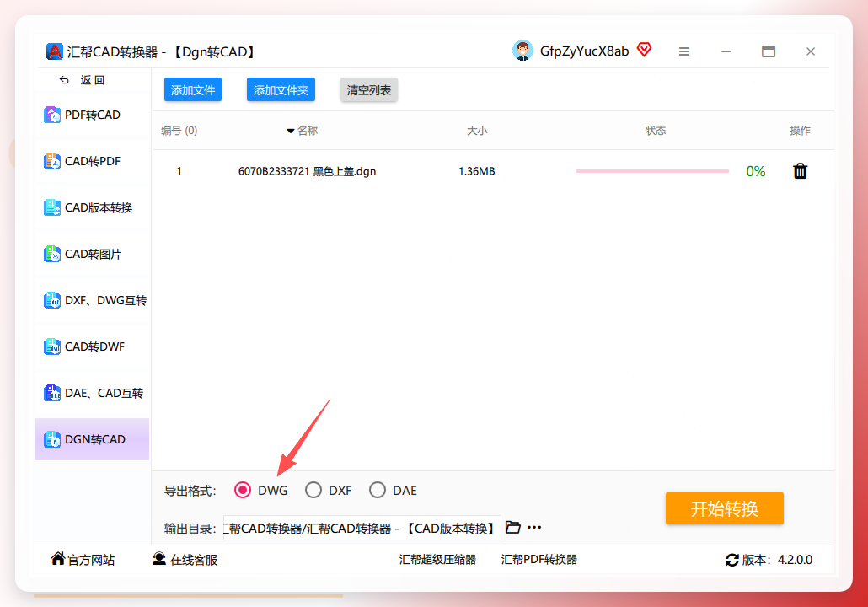Click the 编号 (0) column header
This screenshot has height=607, width=868.
pos(179,131)
